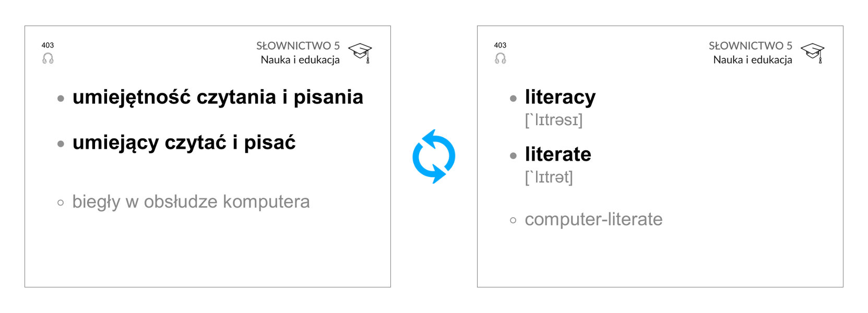This screenshot has width=868, height=313.
Task: Play audio with right card headphones icon
Action: pos(501,58)
